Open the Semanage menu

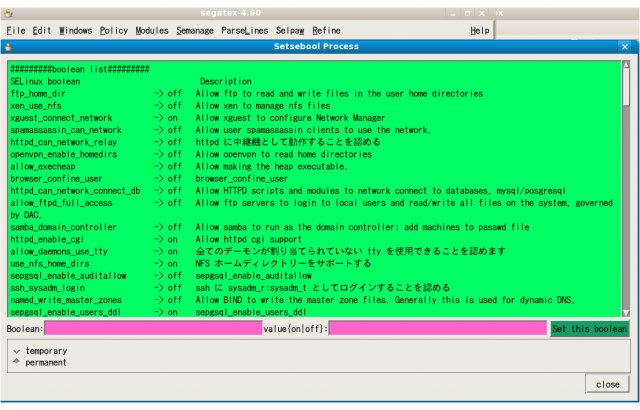point(195,31)
